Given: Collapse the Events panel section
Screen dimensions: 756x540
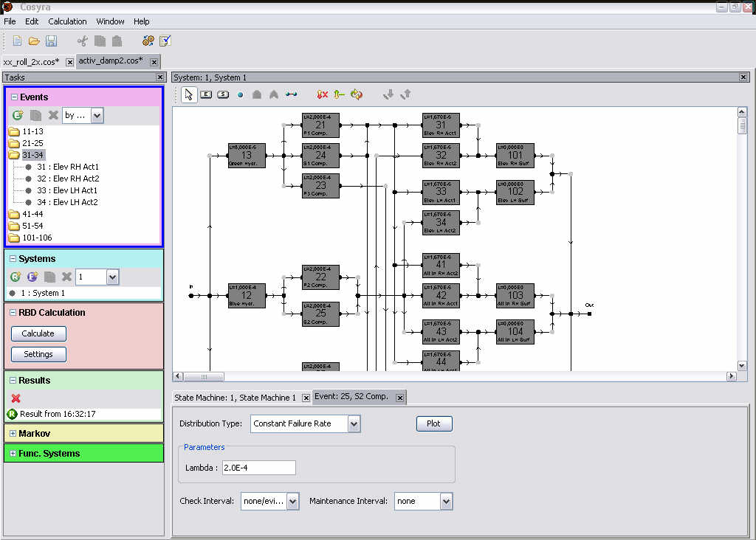Looking at the screenshot, I should click(13, 97).
